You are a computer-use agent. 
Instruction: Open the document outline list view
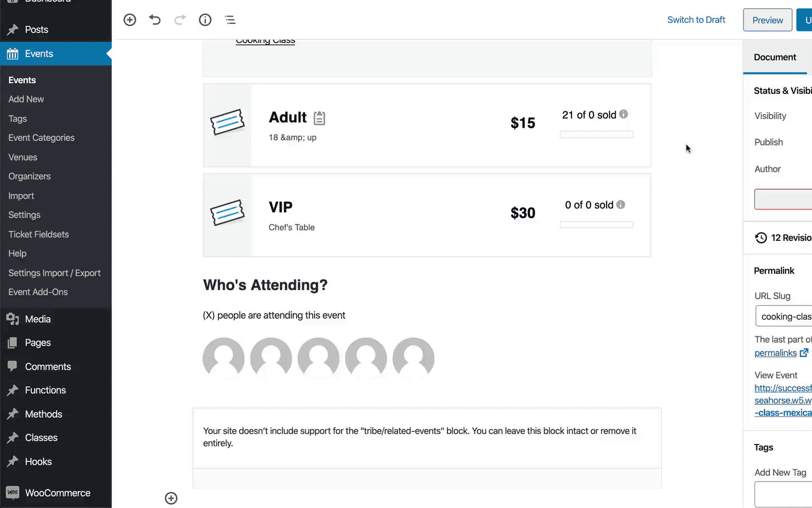tap(230, 20)
